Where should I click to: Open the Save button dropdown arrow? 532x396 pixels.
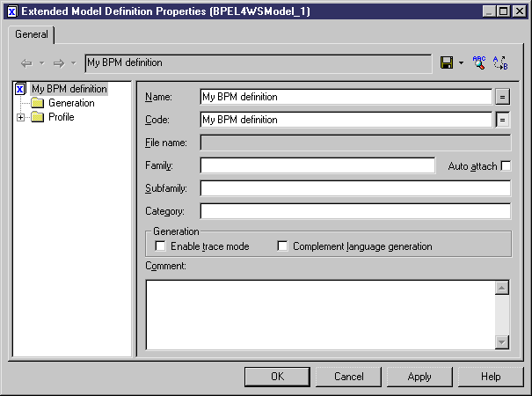pyautogui.click(x=461, y=62)
